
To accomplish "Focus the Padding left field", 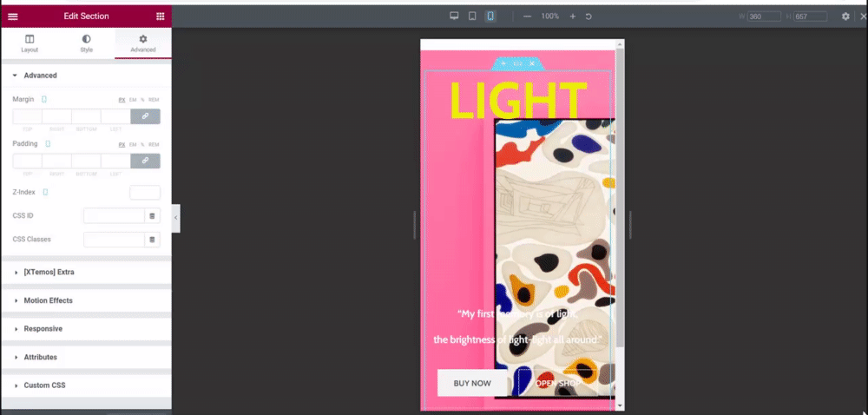I will point(115,161).
